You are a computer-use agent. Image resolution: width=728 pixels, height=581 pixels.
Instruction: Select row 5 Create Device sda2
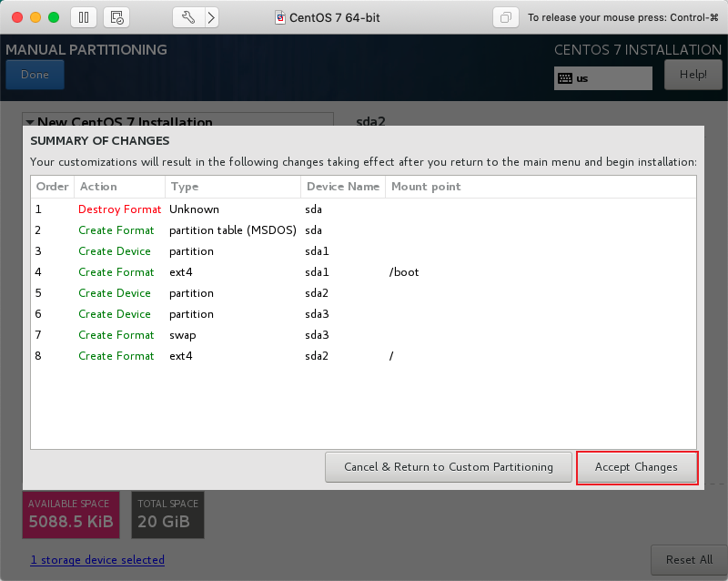(x=363, y=293)
